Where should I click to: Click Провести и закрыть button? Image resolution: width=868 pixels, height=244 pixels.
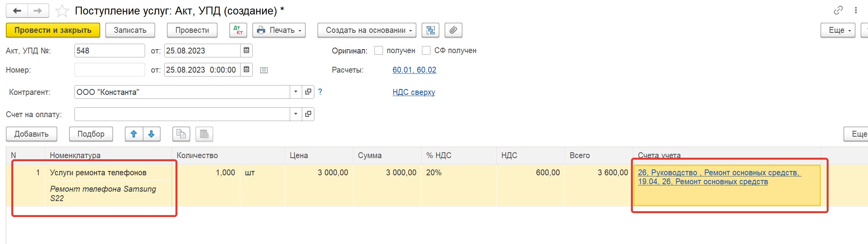(53, 30)
